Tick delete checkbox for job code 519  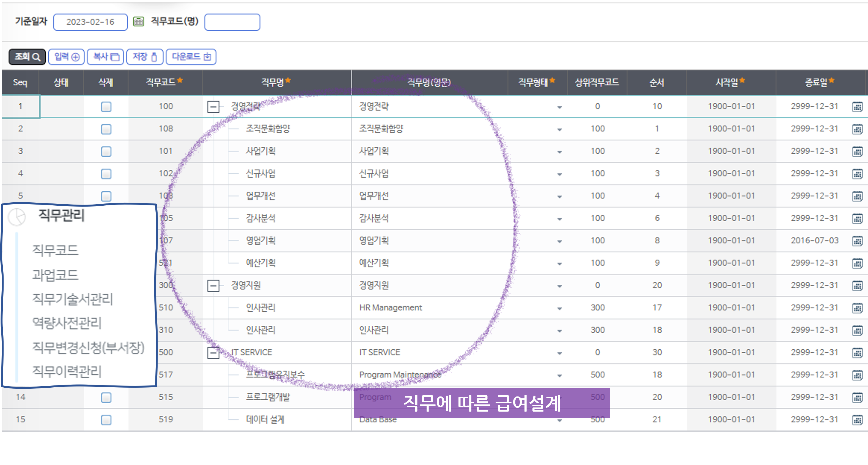[106, 420]
